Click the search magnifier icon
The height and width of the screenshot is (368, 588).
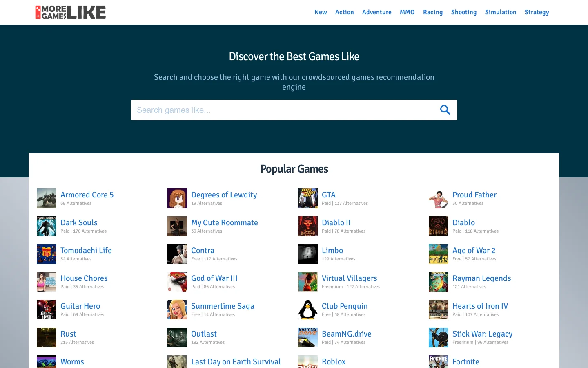click(445, 110)
